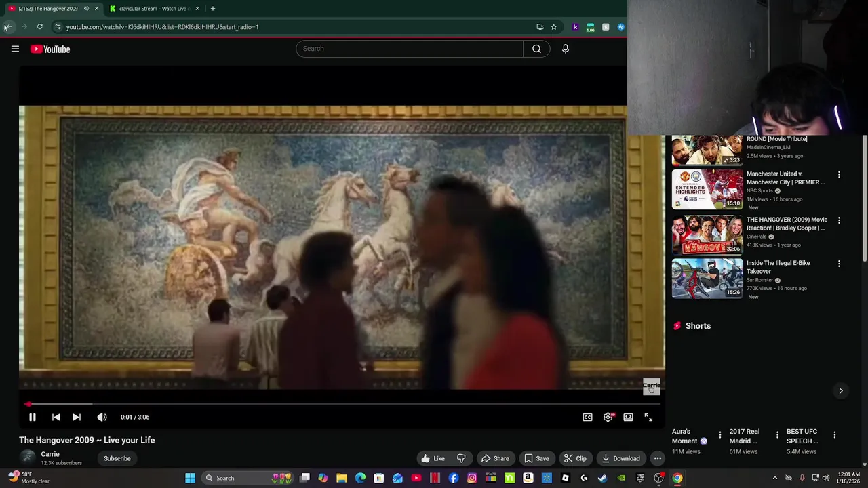Close the clavicular Stream tab
This screenshot has width=868, height=488.
coord(197,9)
